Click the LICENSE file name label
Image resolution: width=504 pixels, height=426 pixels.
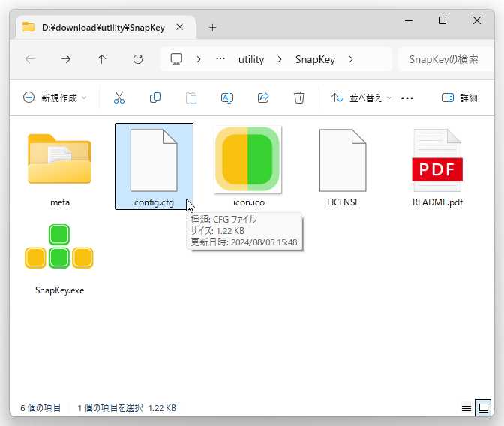tap(343, 202)
